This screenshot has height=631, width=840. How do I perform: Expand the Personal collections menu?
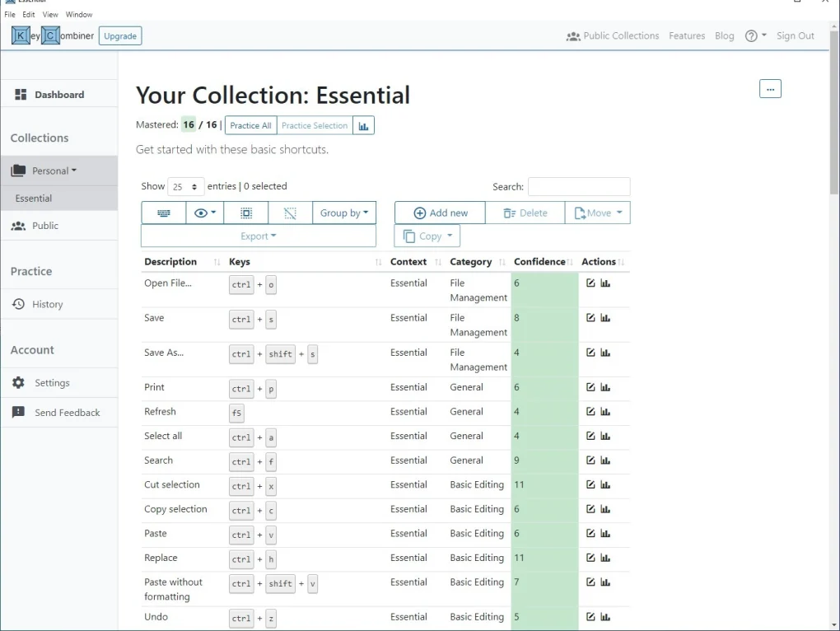point(54,171)
